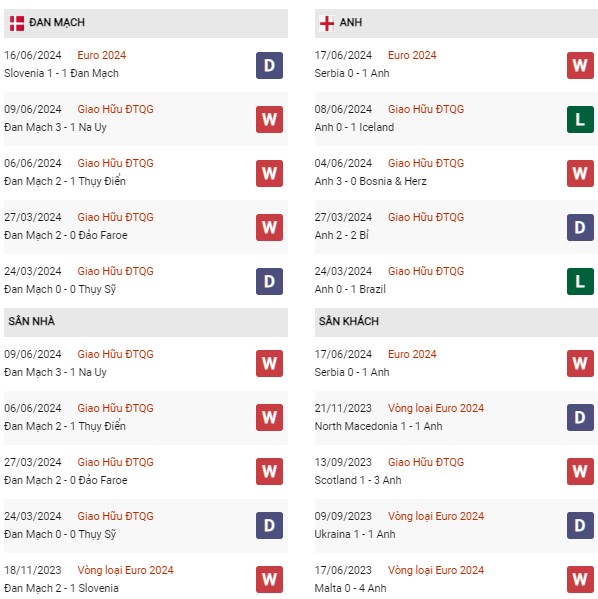Screen dimensions: 598x599
Task: Click the W badge for Scotland 1-3 Anh
Action: tap(580, 471)
